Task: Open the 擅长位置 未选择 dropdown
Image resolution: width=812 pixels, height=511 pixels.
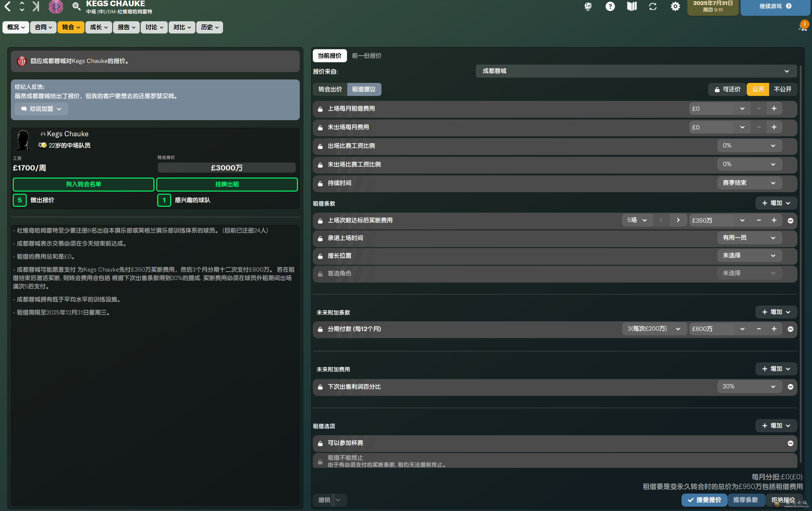Action: 749,255
